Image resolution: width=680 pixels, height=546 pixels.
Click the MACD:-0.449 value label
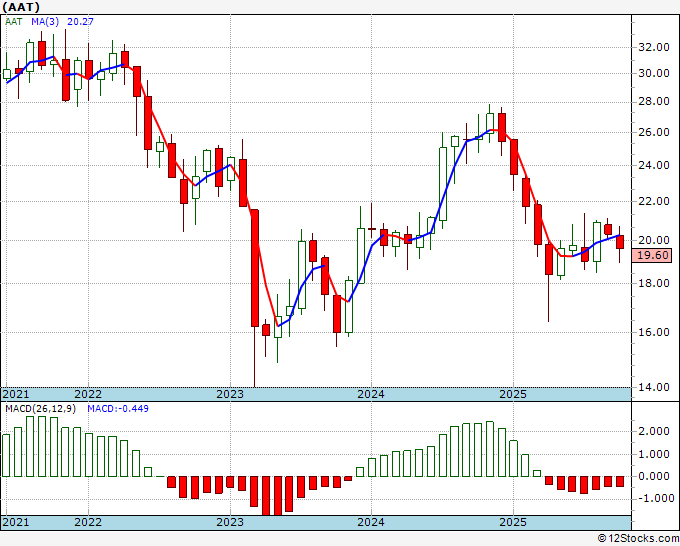(x=118, y=409)
